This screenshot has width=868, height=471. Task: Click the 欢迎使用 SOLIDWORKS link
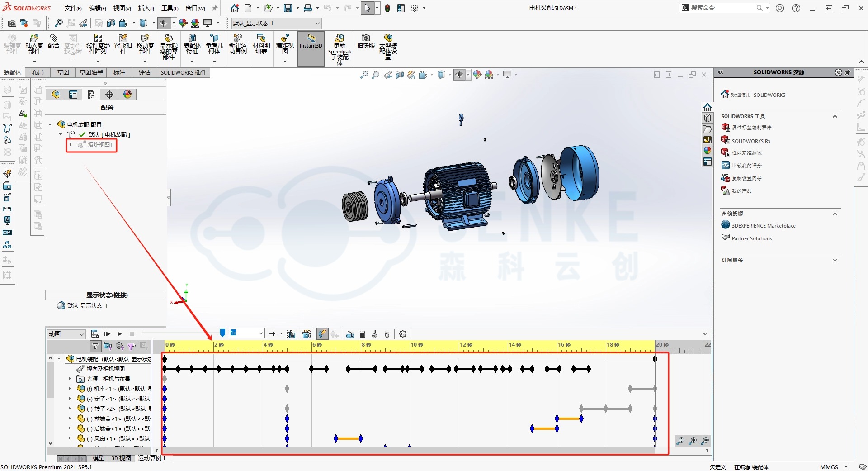point(758,95)
